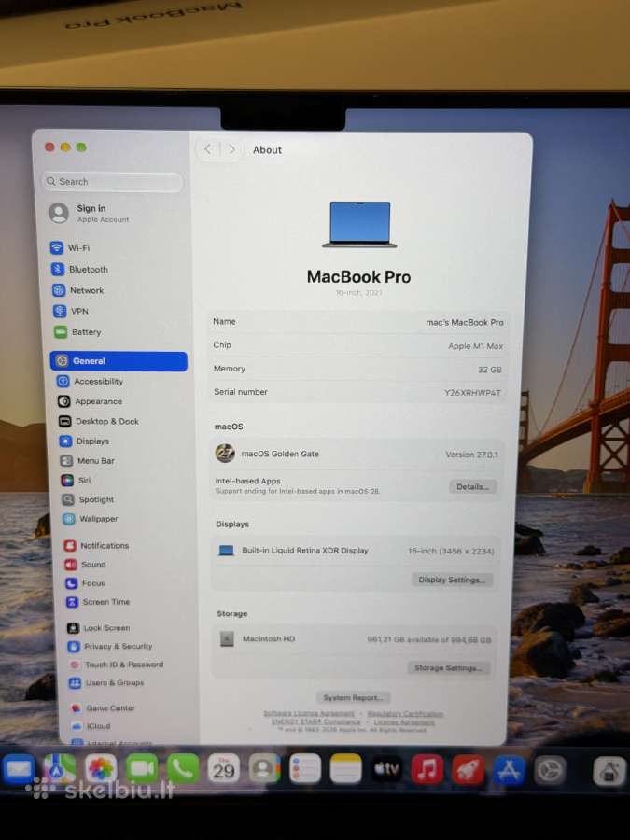Open Focus settings
Image resolution: width=630 pixels, height=840 pixels.
86,583
